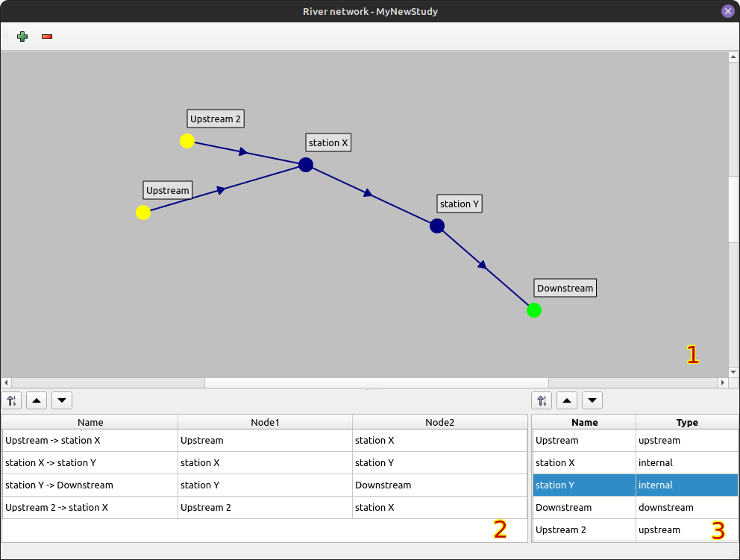Screen dimensions: 740x560
Task: Select the 'station X -> station Y' reach row
Action: tap(90, 462)
